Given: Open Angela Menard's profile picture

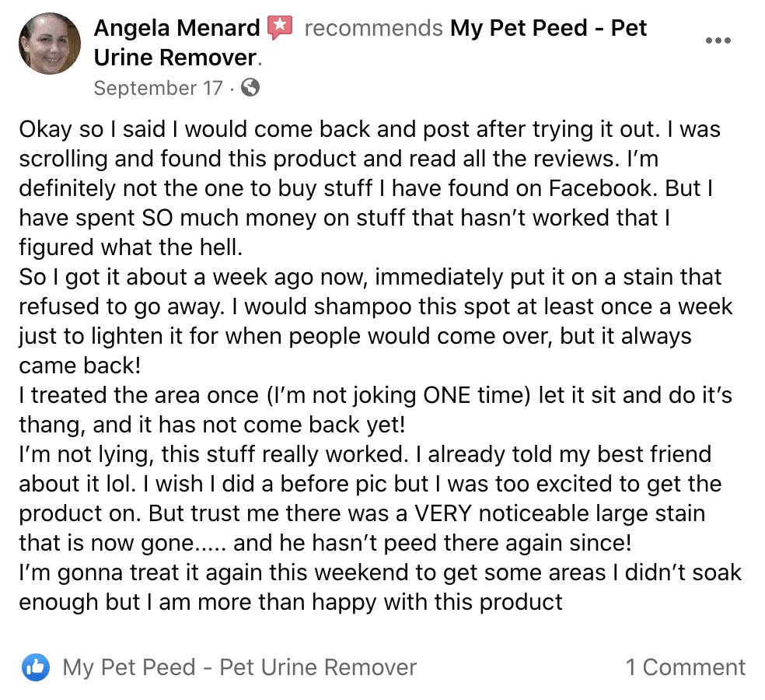Looking at the screenshot, I should click(49, 44).
